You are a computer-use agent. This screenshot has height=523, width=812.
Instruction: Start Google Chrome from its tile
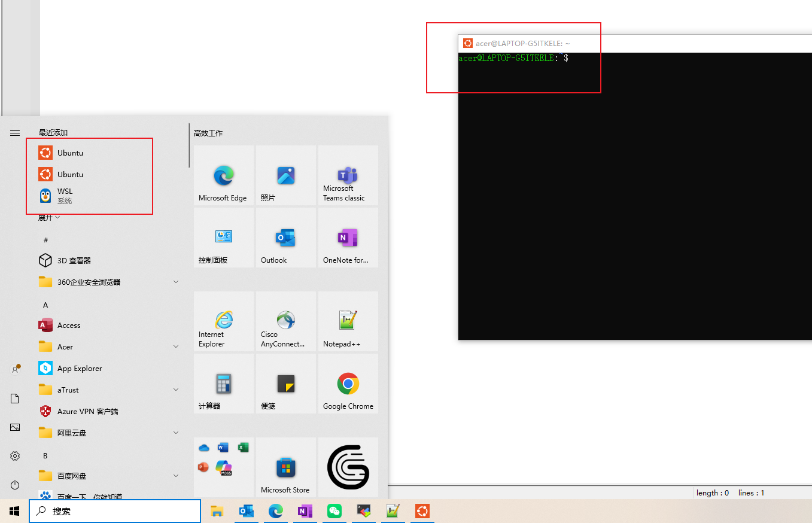(348, 383)
